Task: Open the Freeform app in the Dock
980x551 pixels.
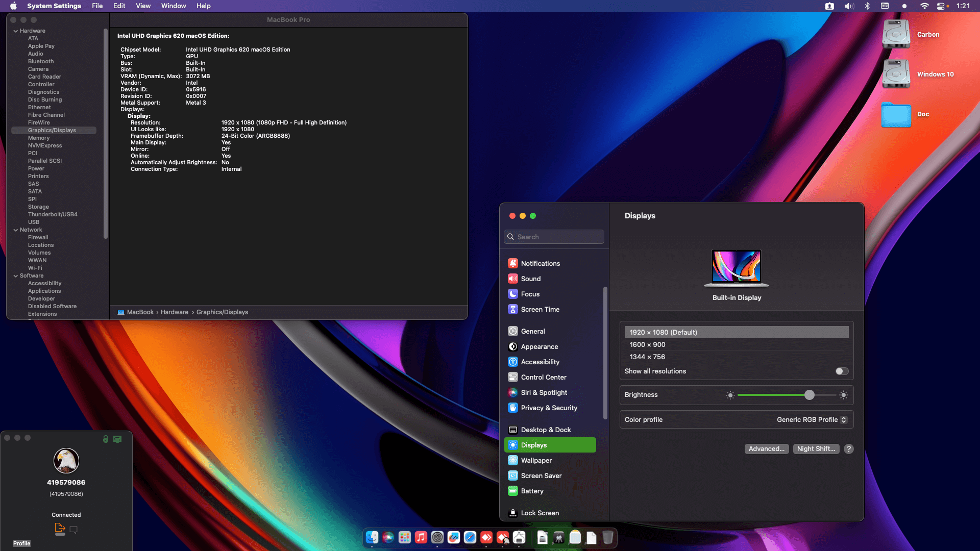Action: pos(454,537)
